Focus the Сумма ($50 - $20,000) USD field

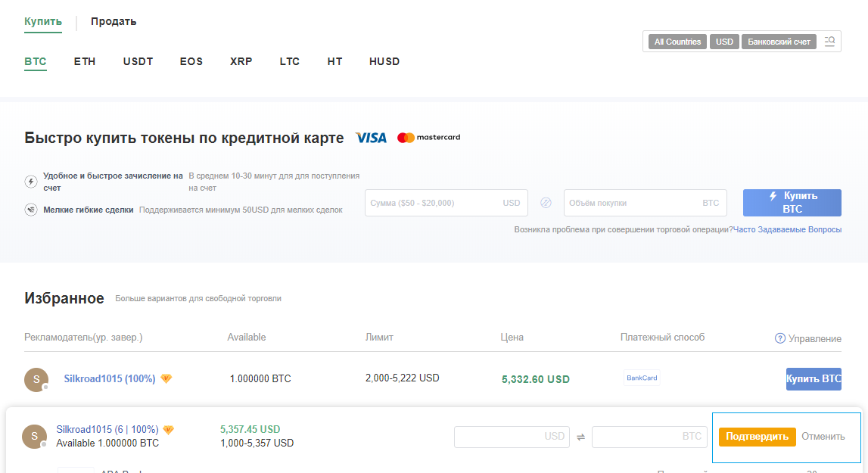pyautogui.click(x=446, y=203)
